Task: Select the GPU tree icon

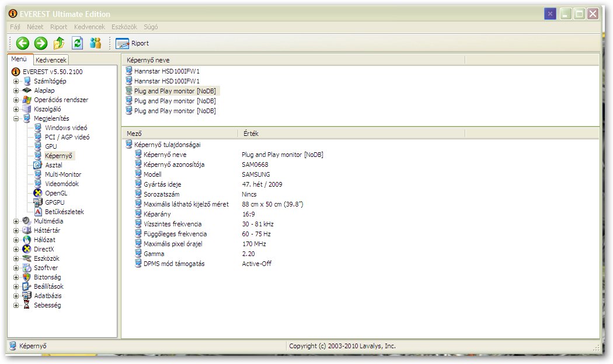Action: (38, 146)
